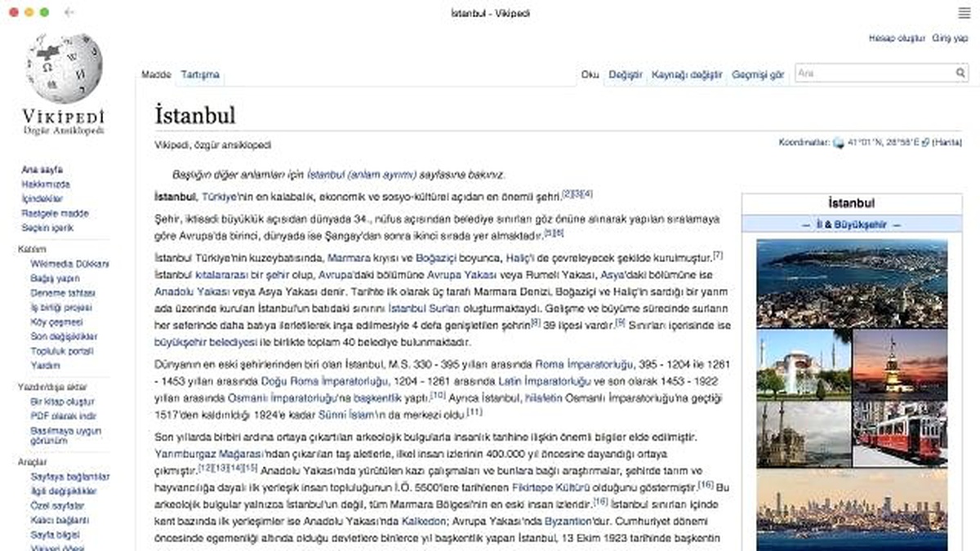Switch to the Tartışma tab
This screenshot has height=551, width=980.
(x=200, y=74)
